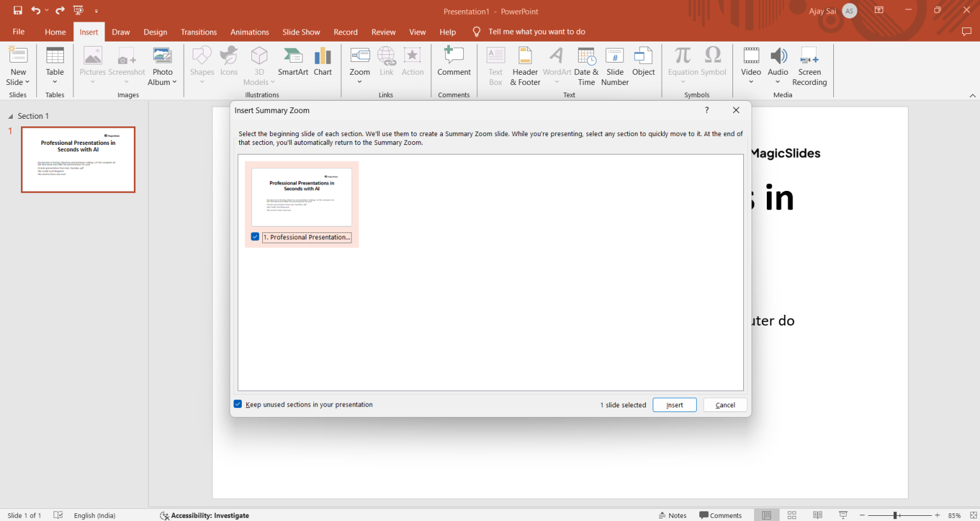Insert a Chart
980x521 pixels.
tap(323, 62)
